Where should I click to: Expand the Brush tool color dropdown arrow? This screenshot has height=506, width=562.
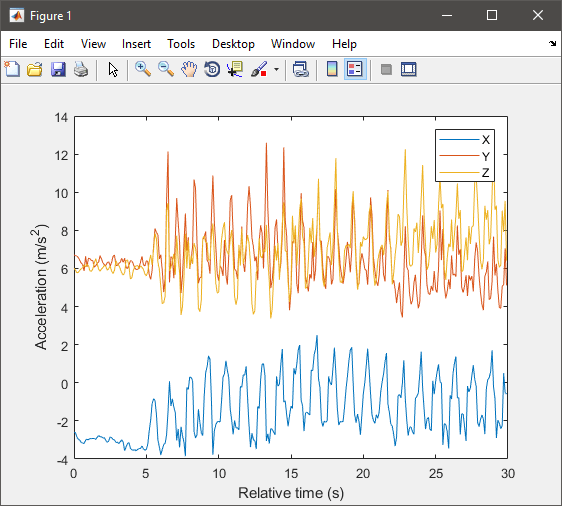pyautogui.click(x=276, y=69)
